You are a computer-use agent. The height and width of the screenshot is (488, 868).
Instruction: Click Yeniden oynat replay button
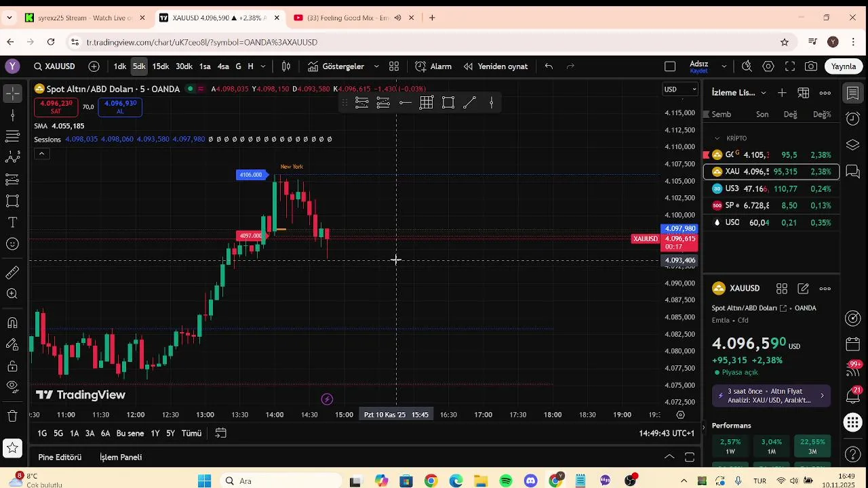495,66
